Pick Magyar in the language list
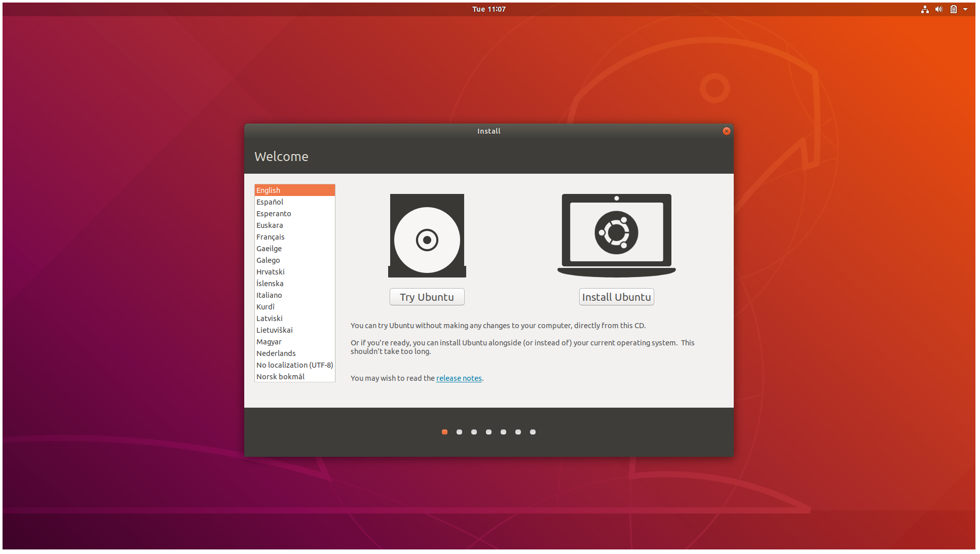Image resolution: width=980 pixels, height=554 pixels. [x=294, y=342]
